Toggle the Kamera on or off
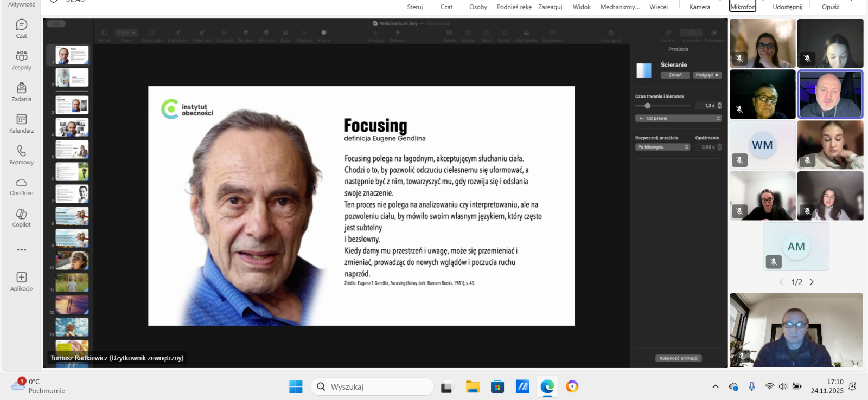 tap(699, 7)
